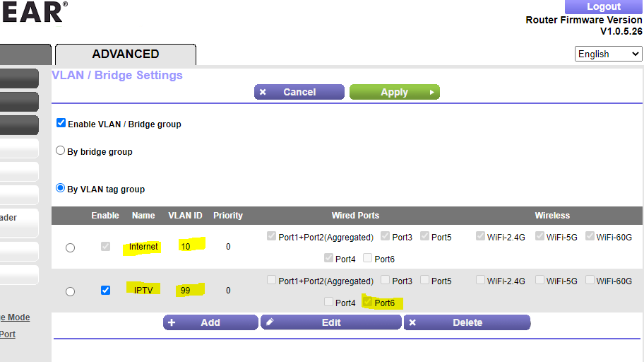The image size is (644, 362).
Task: Open the English language dropdown
Action: [608, 54]
